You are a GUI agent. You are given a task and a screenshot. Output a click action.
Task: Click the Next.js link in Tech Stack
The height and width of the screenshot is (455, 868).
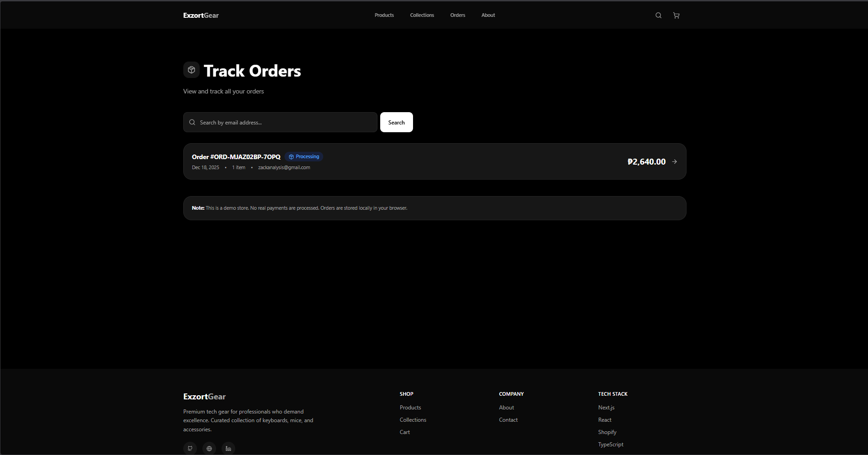click(606, 408)
